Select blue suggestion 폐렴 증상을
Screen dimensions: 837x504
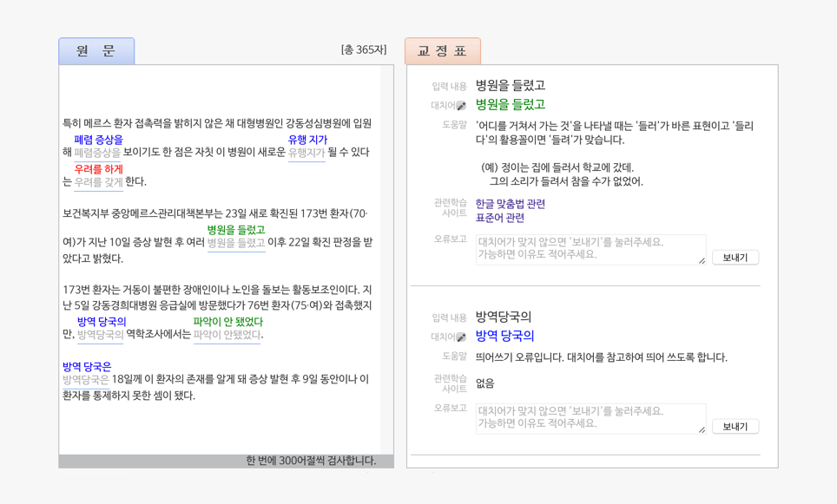click(x=99, y=140)
